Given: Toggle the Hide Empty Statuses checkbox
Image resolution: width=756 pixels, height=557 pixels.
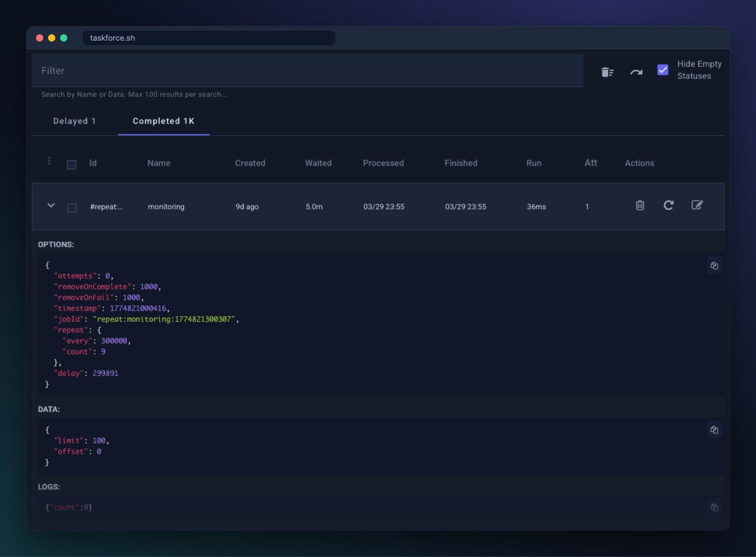Looking at the screenshot, I should 662,70.
